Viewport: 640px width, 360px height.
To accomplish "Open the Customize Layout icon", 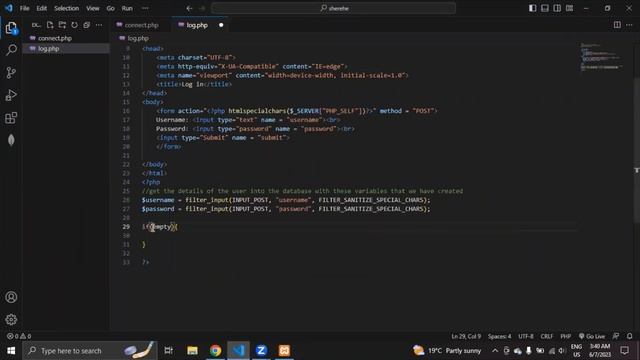I will coord(569,8).
